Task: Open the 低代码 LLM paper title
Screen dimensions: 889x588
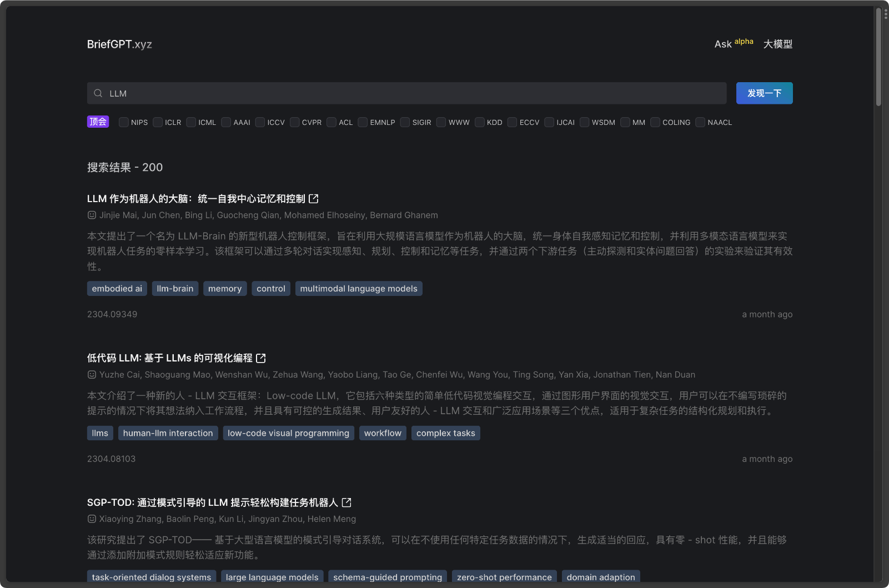Action: (169, 358)
